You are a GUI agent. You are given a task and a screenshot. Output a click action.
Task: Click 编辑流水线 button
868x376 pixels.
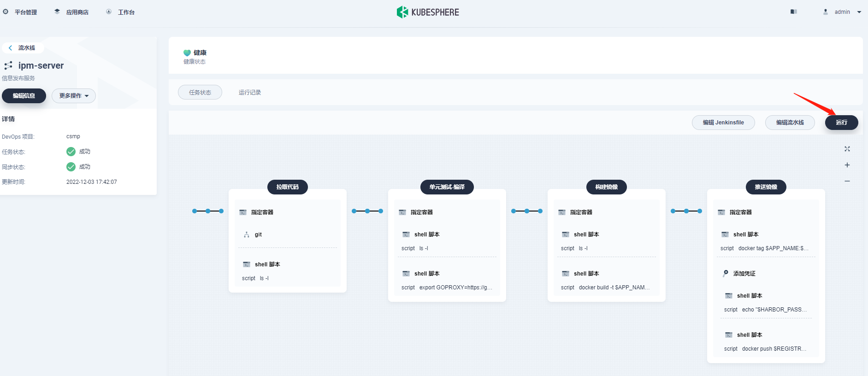click(790, 123)
